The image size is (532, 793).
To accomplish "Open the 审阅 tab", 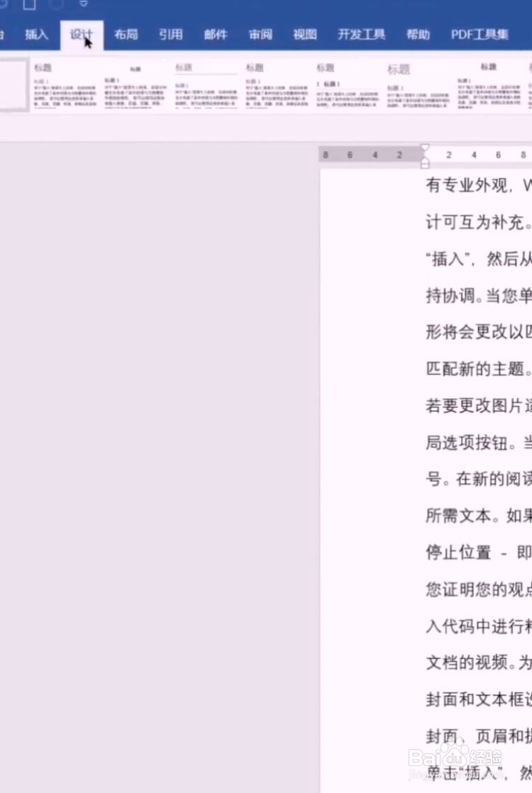I will [x=260, y=34].
